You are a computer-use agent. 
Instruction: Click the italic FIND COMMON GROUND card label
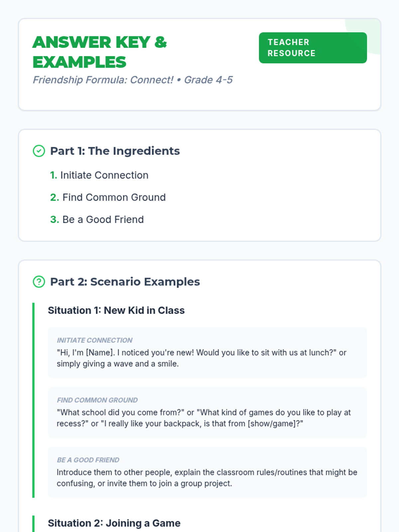click(x=97, y=400)
